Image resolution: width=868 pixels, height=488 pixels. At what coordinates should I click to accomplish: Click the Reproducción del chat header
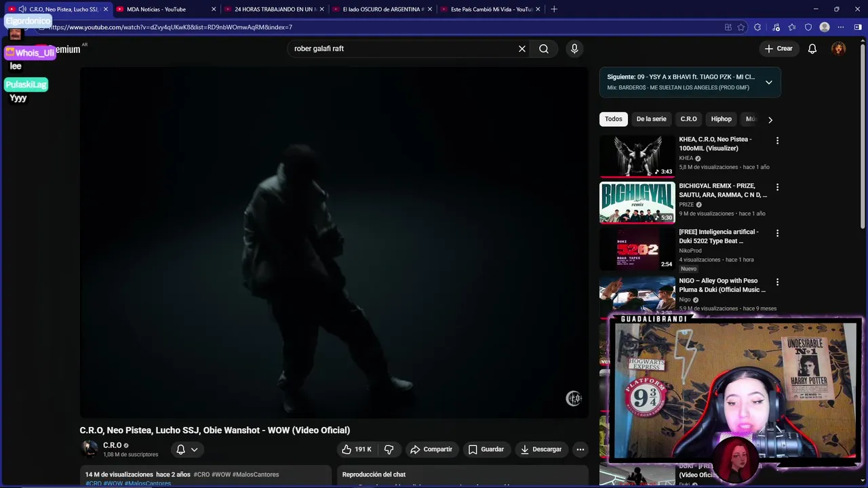374,474
